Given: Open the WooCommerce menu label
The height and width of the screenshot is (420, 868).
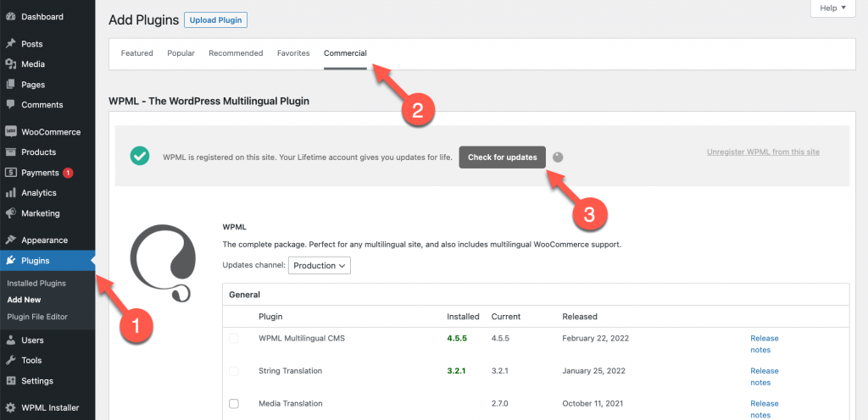Looking at the screenshot, I should (51, 132).
